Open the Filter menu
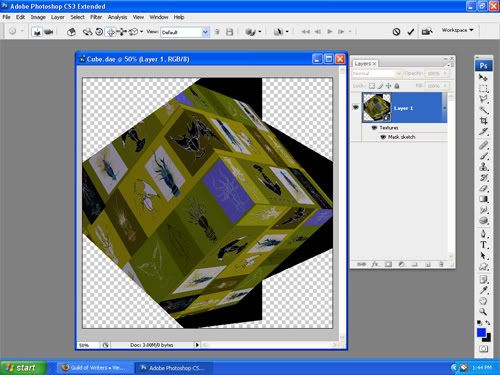 point(96,17)
